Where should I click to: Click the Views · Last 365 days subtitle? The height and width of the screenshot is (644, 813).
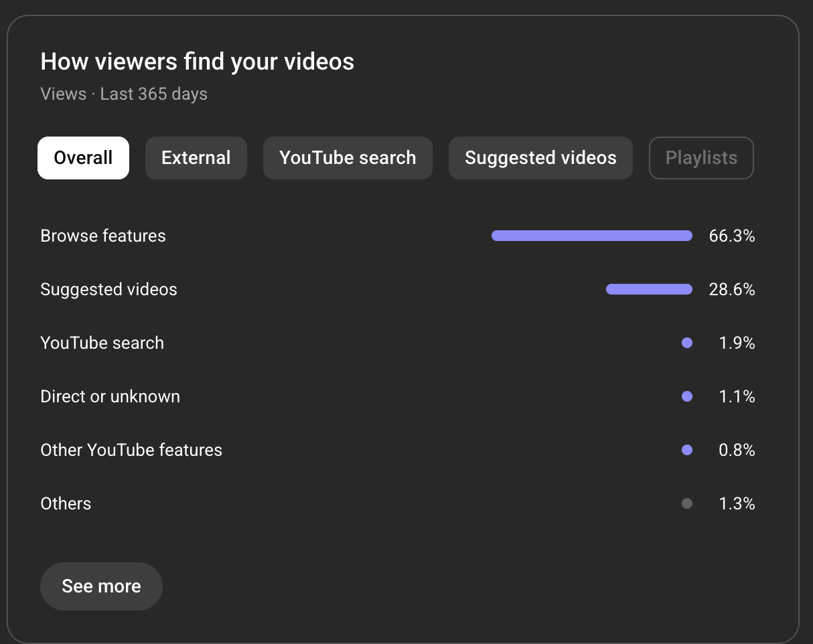click(124, 94)
